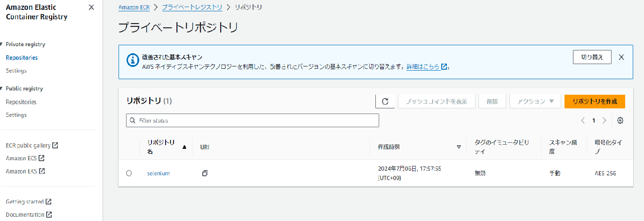The width and height of the screenshot is (644, 221).
Task: Open Settings under Private registry
Action: (x=16, y=71)
